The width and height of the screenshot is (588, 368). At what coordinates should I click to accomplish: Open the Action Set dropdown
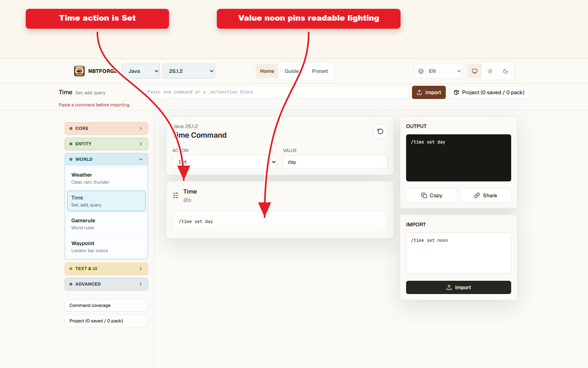click(225, 162)
